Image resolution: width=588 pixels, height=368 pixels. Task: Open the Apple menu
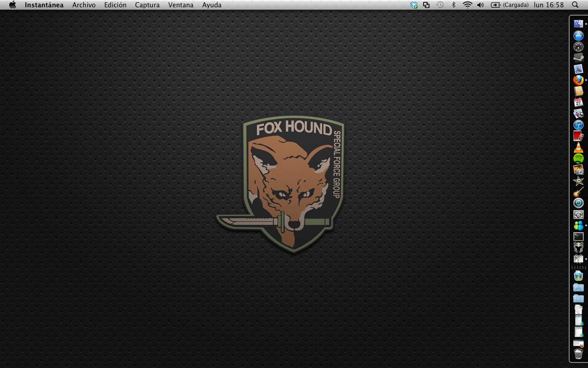click(12, 5)
